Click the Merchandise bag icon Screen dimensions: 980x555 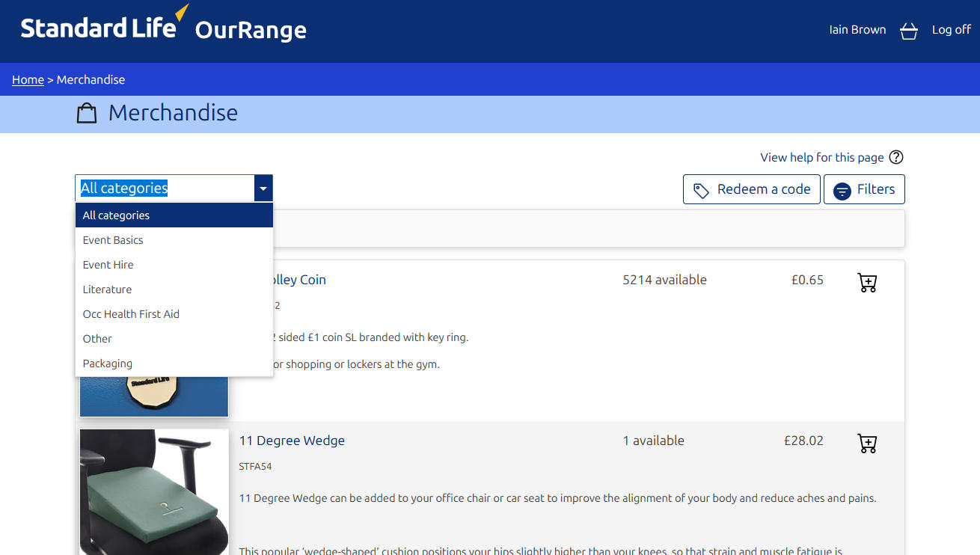[x=87, y=114]
